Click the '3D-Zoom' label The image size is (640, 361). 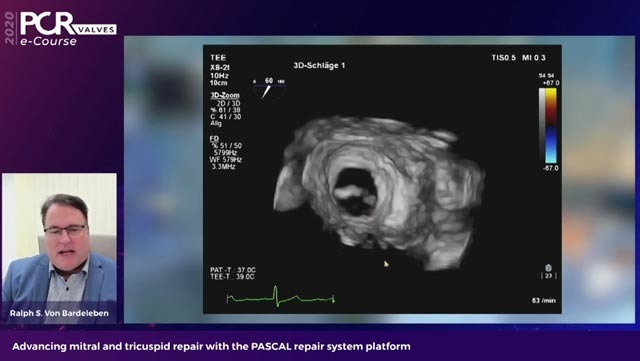pyautogui.click(x=225, y=95)
